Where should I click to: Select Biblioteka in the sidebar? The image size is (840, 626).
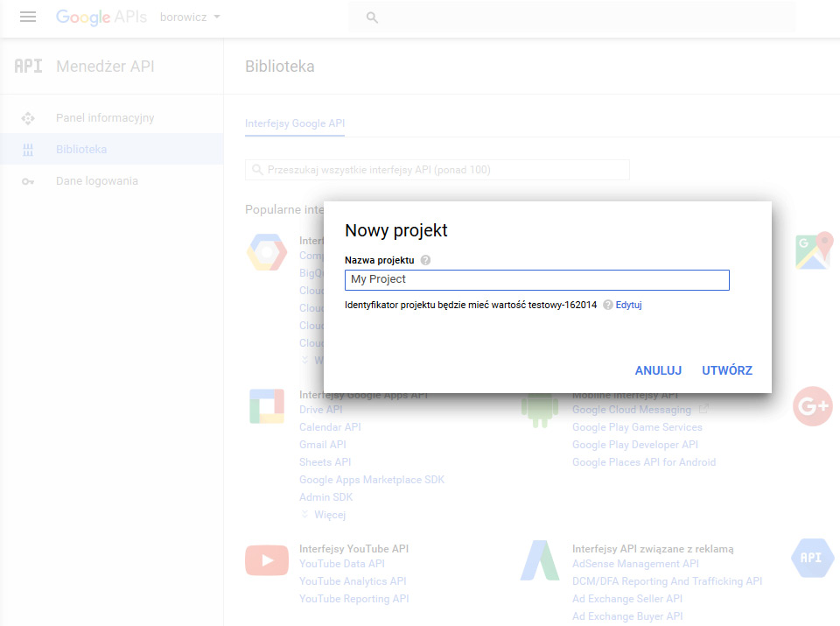[111, 149]
